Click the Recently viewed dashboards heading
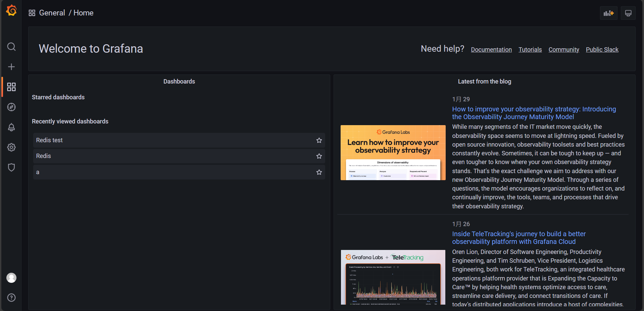 (x=70, y=121)
